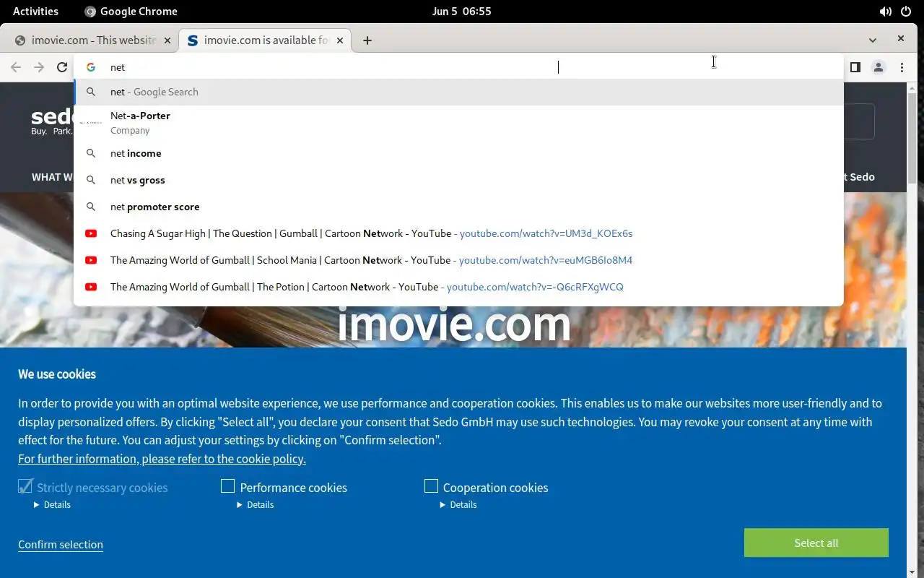This screenshot has width=924, height=578.
Task: Open the Chrome profile avatar
Action: pos(879,67)
